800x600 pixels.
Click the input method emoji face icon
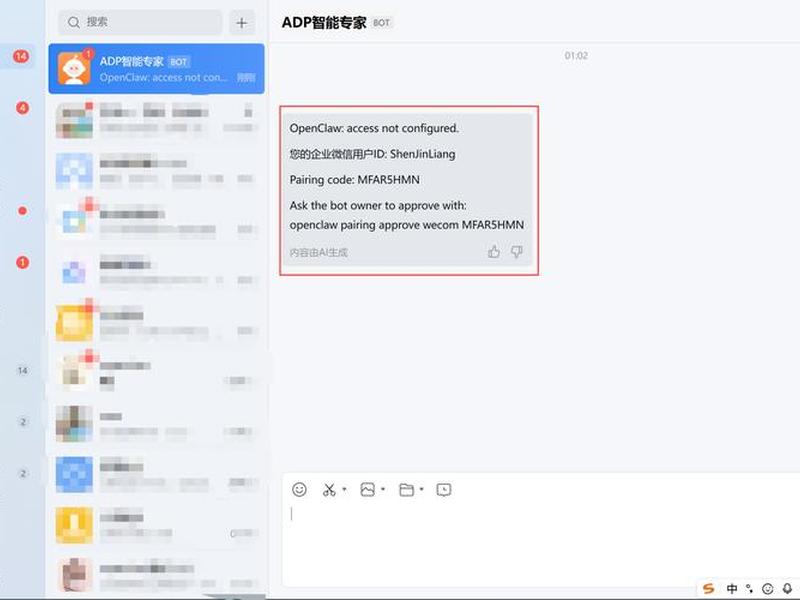point(767,589)
